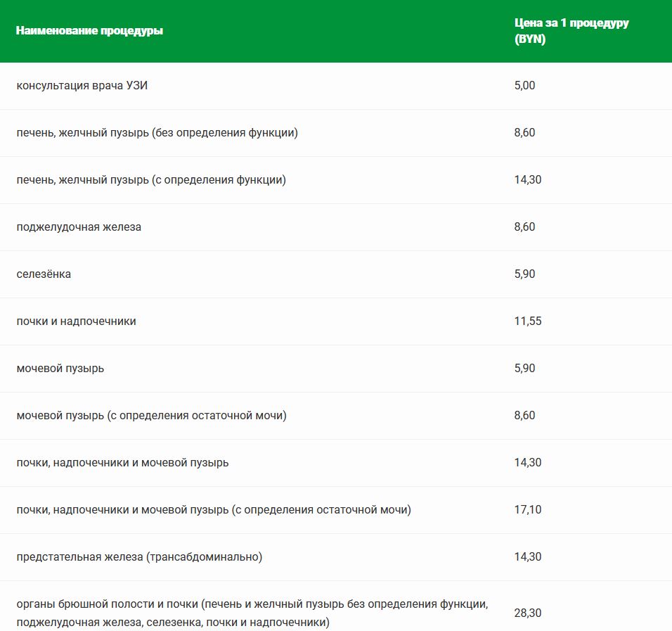
Task: Click the plain "мочевой пузырь" procedure name
Action: pyautogui.click(x=60, y=369)
